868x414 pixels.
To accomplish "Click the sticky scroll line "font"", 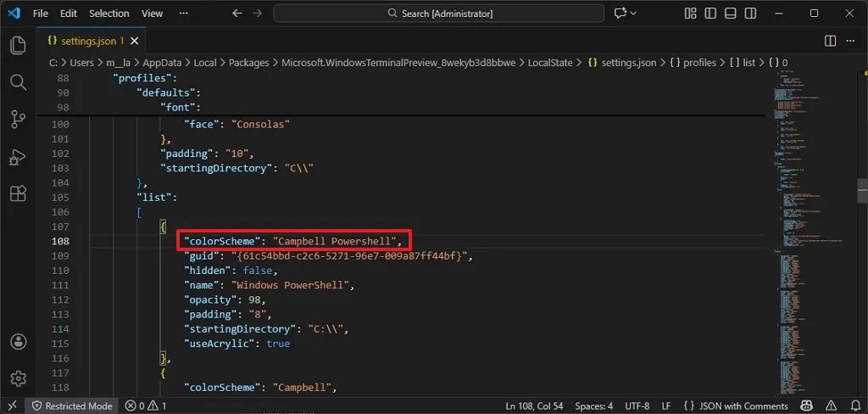I will (180, 107).
